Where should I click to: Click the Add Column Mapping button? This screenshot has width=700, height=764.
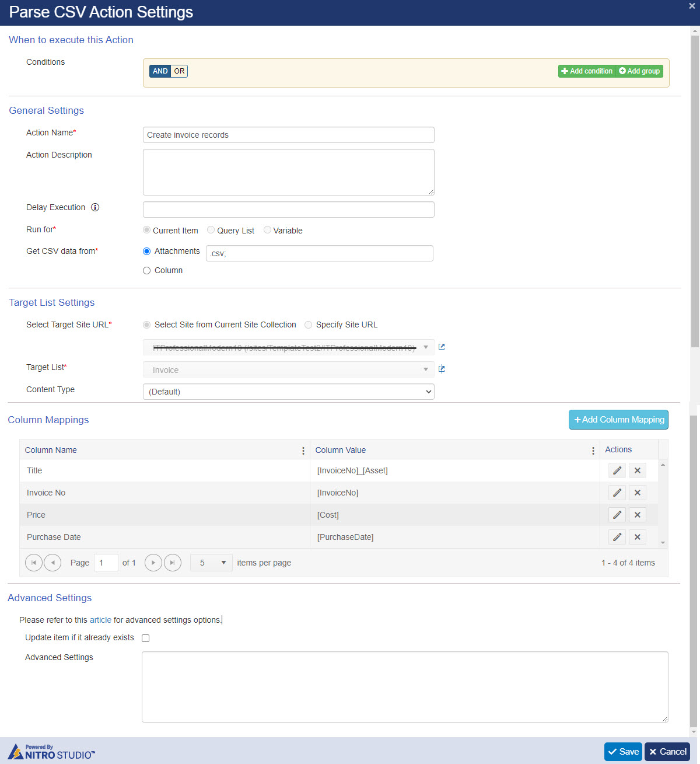point(618,420)
